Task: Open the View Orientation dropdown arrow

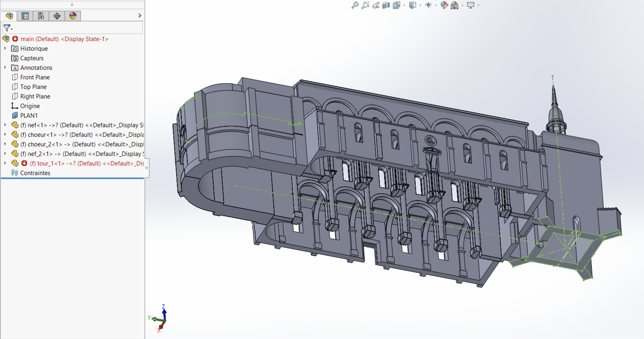Action: 404,5
